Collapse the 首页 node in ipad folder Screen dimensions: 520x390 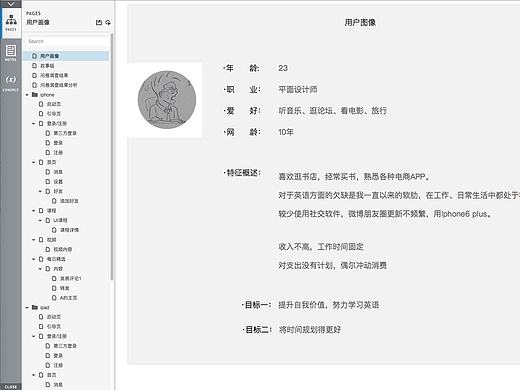(x=34, y=375)
